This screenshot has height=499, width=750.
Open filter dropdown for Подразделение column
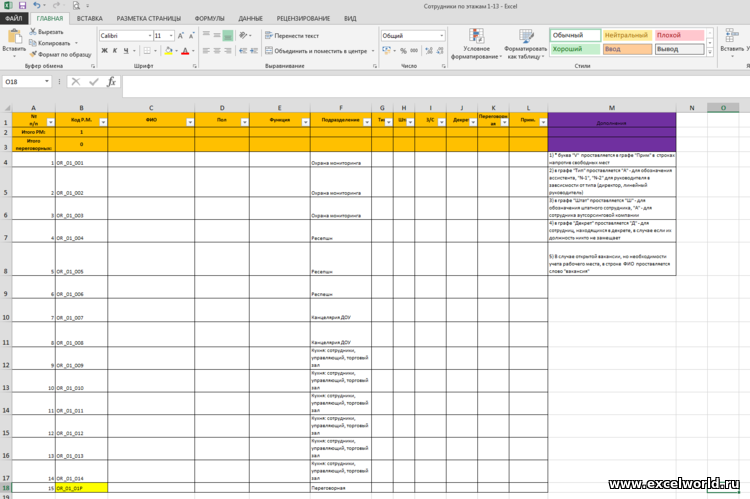point(367,122)
